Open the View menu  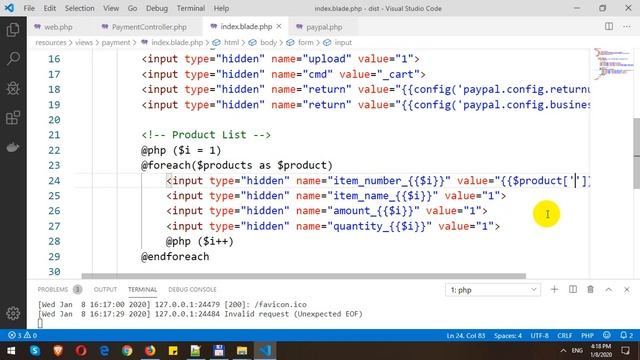pos(111,8)
